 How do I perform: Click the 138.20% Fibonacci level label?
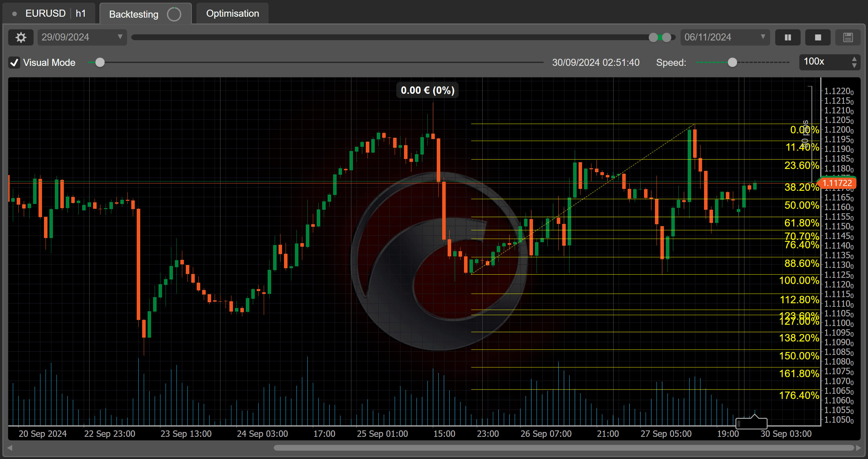pyautogui.click(x=799, y=338)
